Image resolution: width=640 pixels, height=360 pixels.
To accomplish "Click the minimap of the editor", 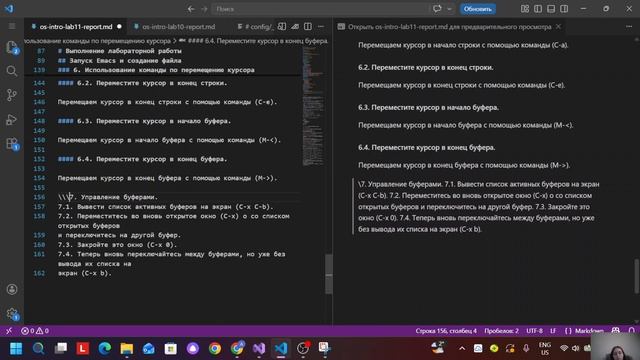I will (313, 106).
